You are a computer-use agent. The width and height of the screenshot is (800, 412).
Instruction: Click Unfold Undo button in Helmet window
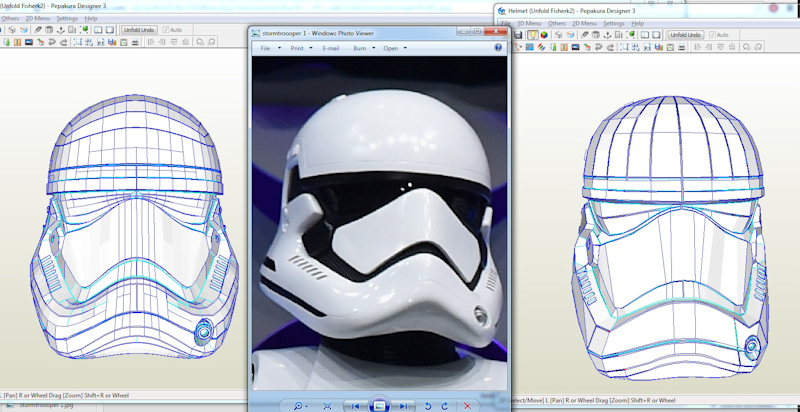686,35
